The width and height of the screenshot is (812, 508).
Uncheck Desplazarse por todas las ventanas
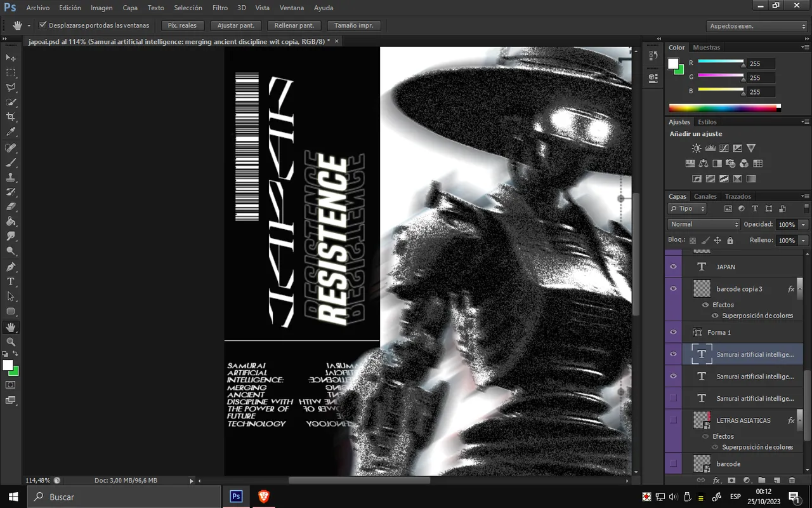click(43, 25)
